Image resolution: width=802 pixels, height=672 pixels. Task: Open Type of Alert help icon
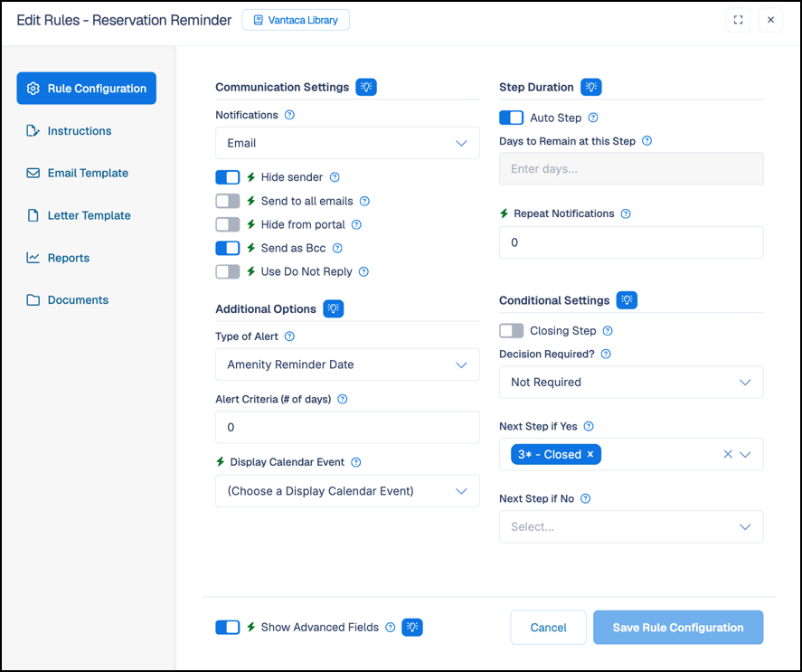(x=289, y=336)
